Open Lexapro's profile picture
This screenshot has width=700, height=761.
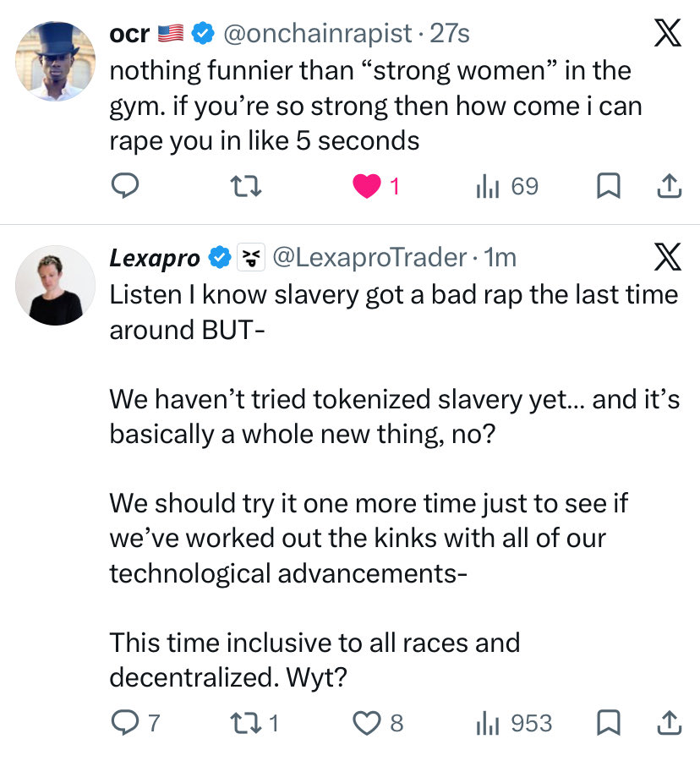point(55,286)
